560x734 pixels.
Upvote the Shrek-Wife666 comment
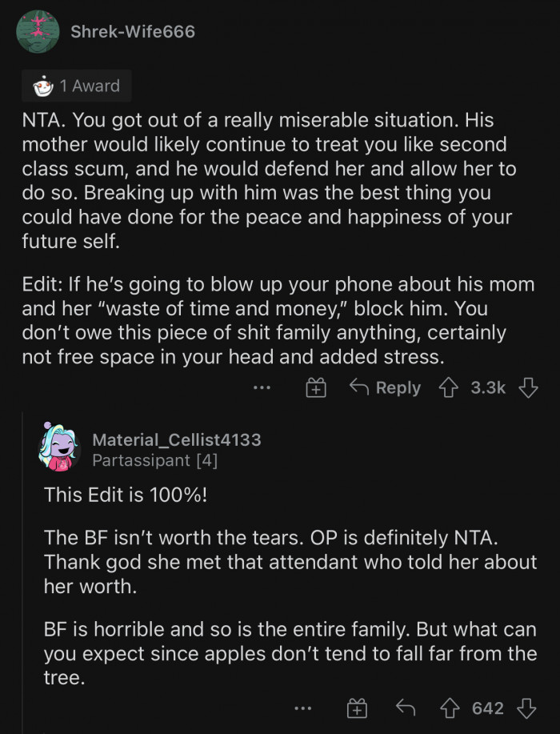(450, 387)
